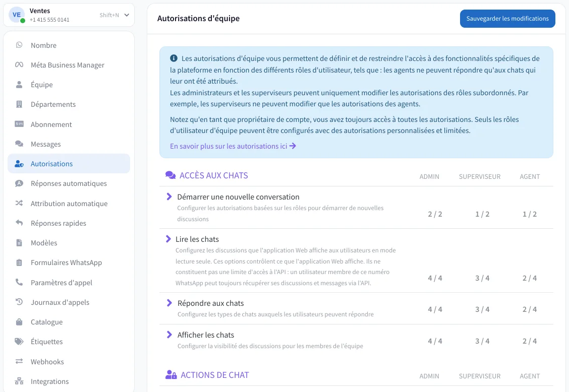
Task: Click the VE avatar of Ventes account
Action: point(17,15)
